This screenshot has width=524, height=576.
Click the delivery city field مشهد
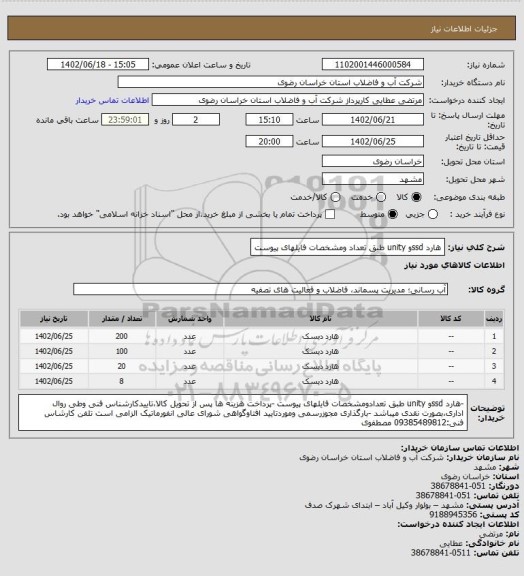[373, 179]
